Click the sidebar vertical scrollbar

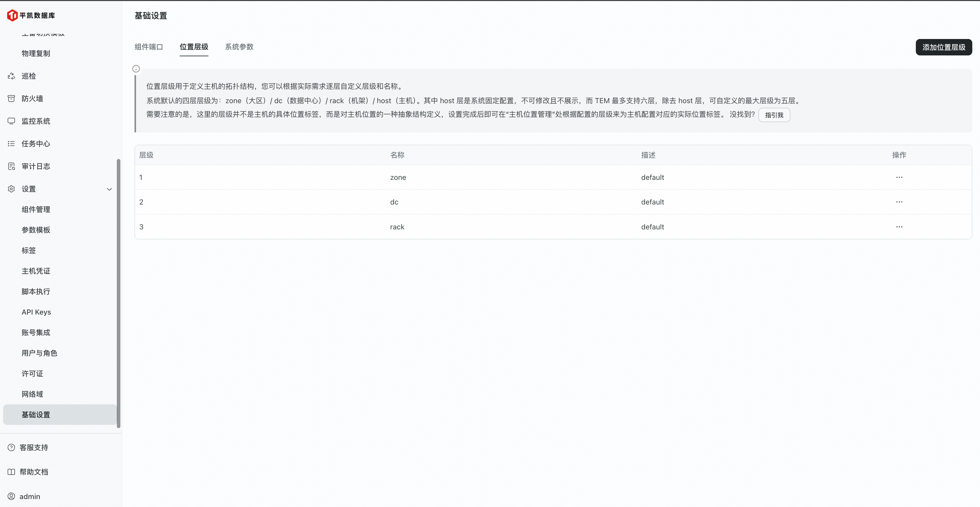coord(118,293)
